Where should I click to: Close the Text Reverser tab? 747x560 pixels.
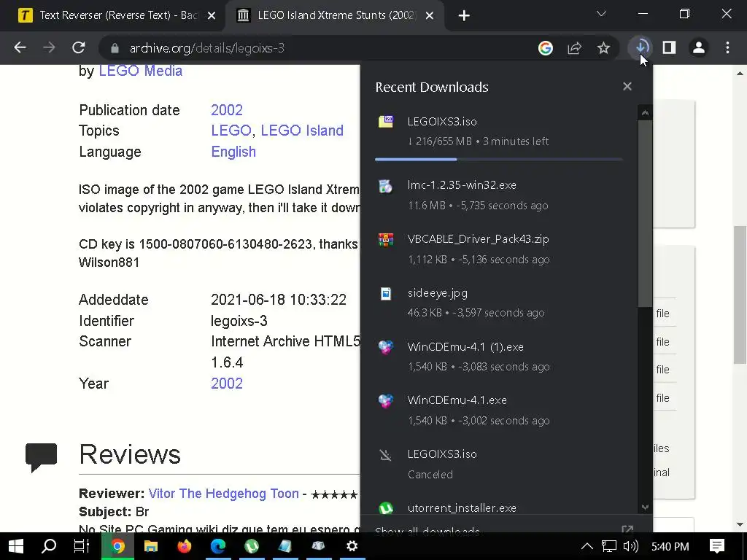[212, 16]
